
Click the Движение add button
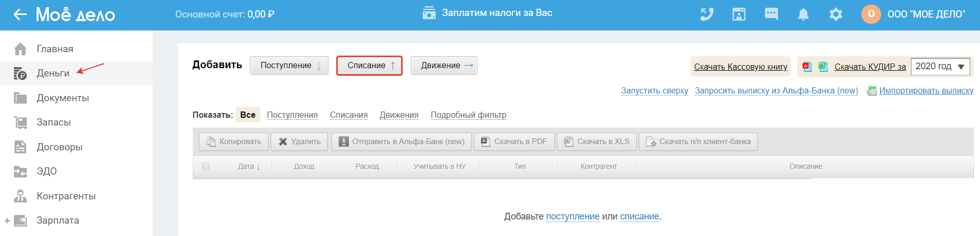coord(444,66)
